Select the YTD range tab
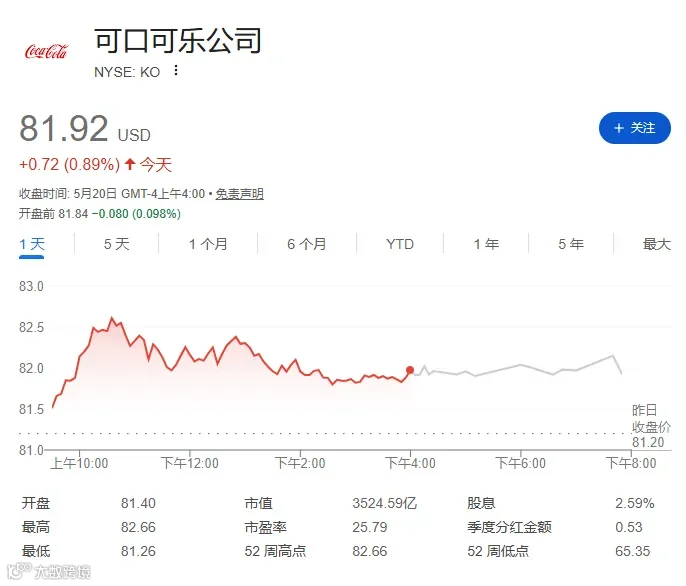 click(x=400, y=244)
